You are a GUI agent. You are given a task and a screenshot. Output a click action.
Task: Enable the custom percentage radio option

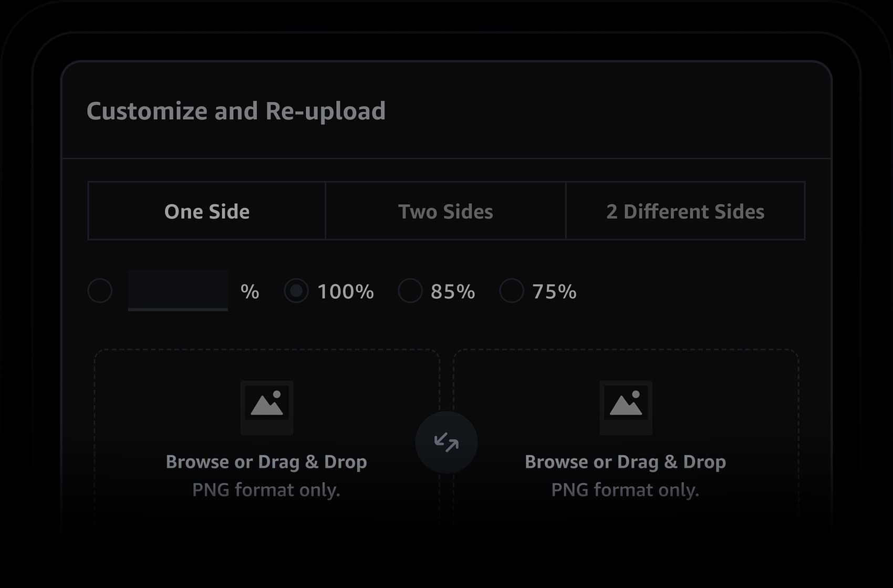coord(99,291)
